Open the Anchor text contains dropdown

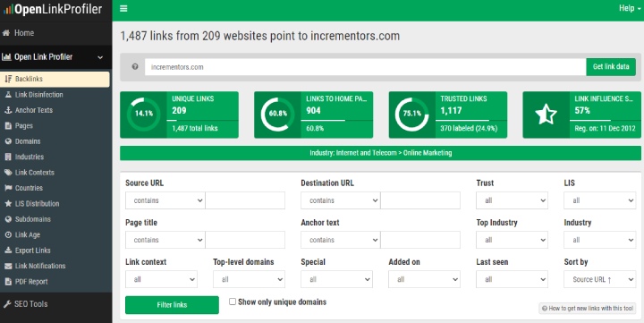[341, 240]
